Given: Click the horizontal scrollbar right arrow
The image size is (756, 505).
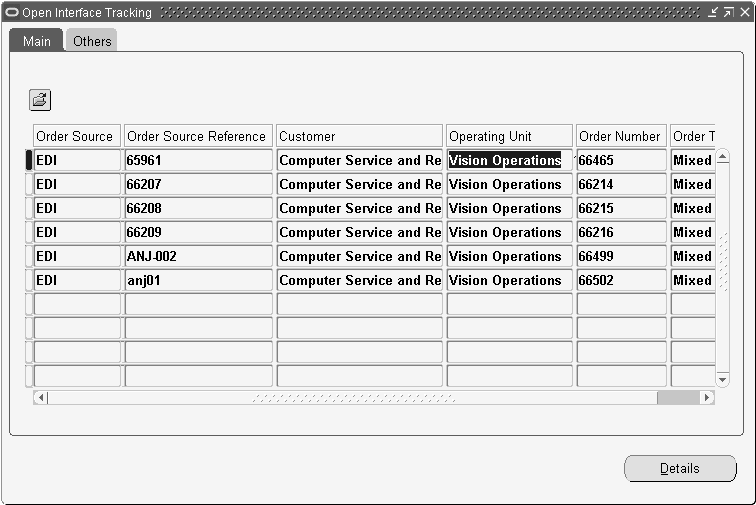Looking at the screenshot, I should point(707,397).
